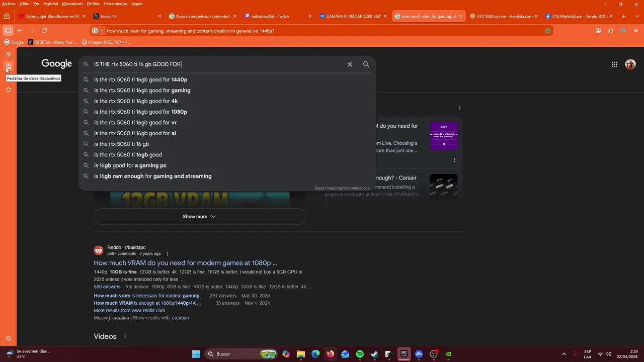Open the Firefox account icon in toolbar
The image size is (644, 362).
(598, 31)
